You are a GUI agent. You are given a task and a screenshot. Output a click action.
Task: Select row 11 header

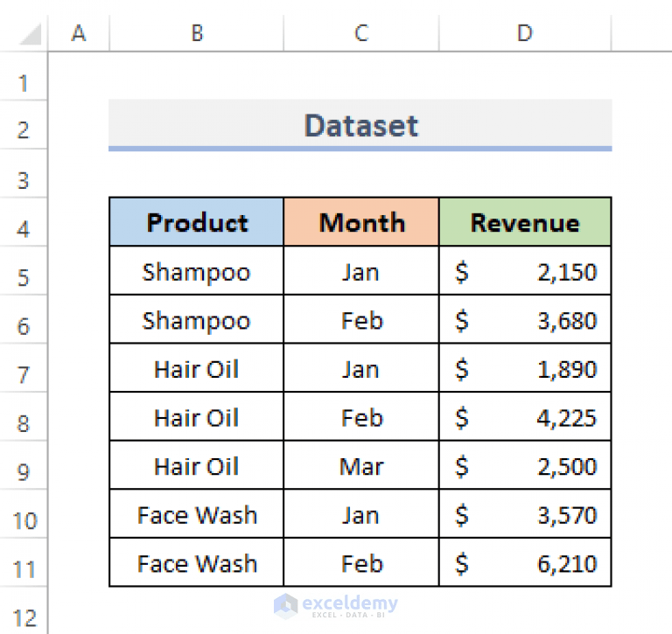click(23, 562)
